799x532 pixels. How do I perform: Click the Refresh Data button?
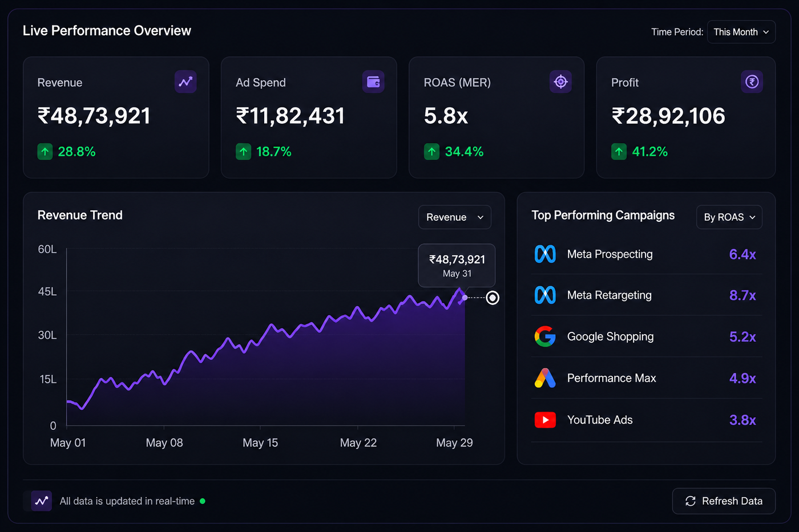(724, 501)
